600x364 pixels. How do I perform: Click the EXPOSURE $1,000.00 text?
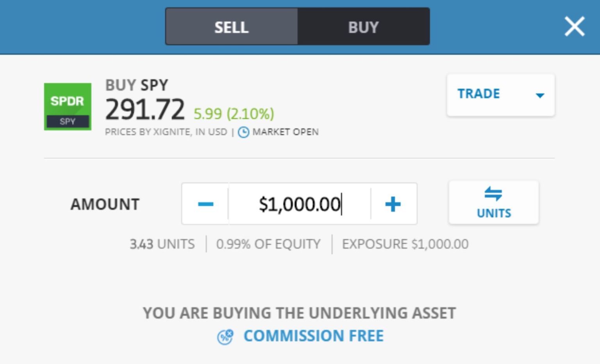(x=405, y=244)
